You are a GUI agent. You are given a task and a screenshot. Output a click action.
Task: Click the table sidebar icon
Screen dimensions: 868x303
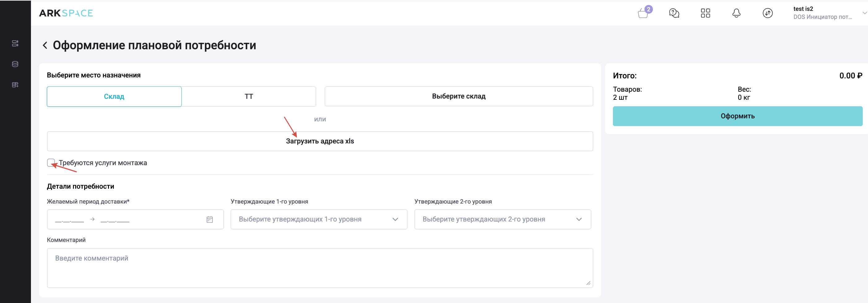tap(15, 85)
